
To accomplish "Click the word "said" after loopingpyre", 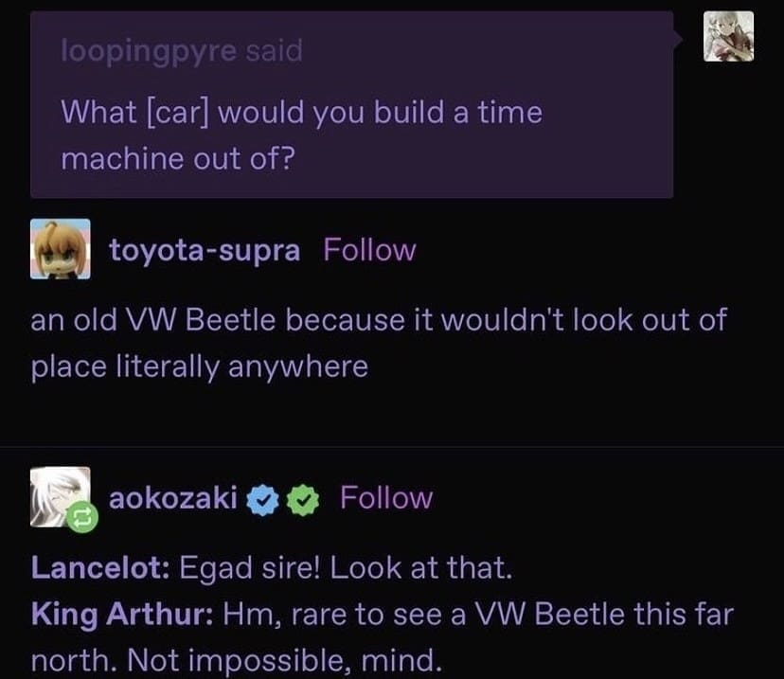I will point(274,51).
